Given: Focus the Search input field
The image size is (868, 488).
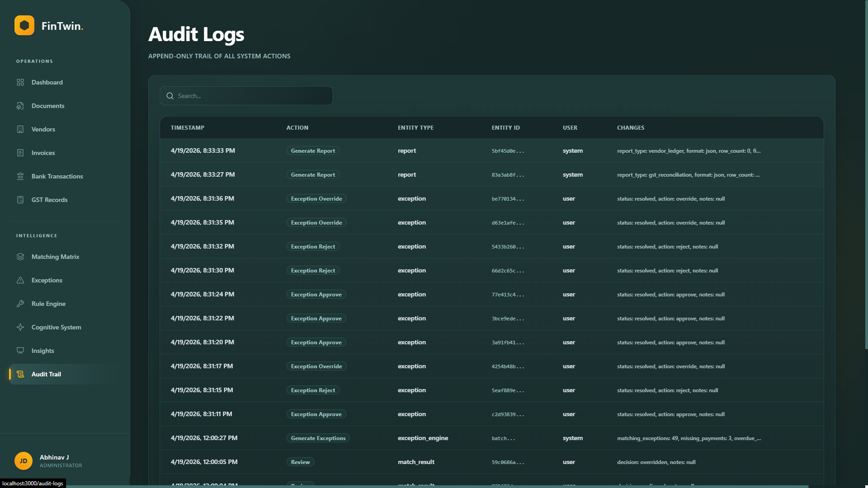Looking at the screenshot, I should click(x=253, y=96).
